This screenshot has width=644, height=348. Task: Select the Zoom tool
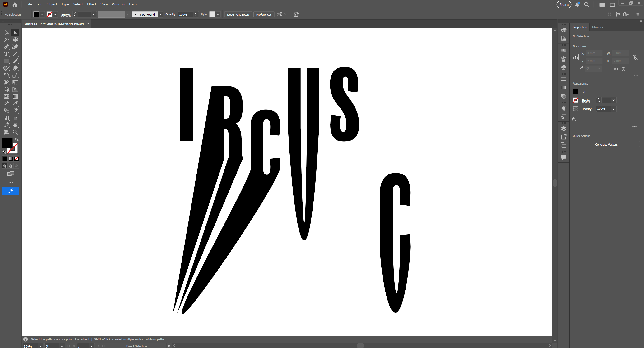click(15, 132)
